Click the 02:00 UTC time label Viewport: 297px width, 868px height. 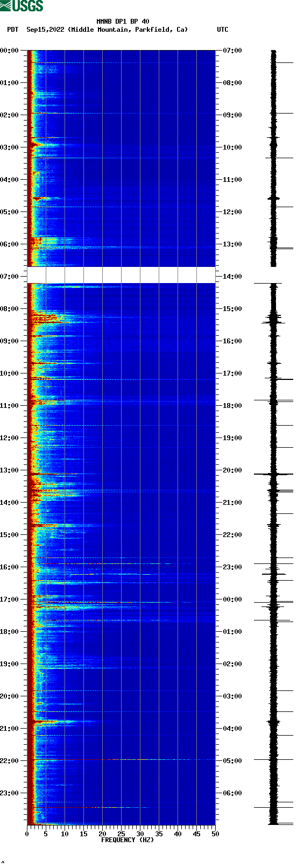click(x=232, y=664)
